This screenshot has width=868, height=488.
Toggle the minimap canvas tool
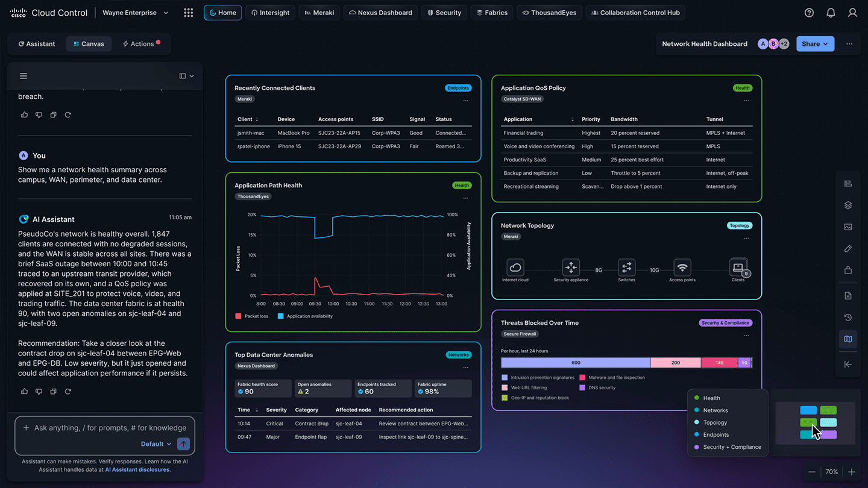click(x=848, y=339)
